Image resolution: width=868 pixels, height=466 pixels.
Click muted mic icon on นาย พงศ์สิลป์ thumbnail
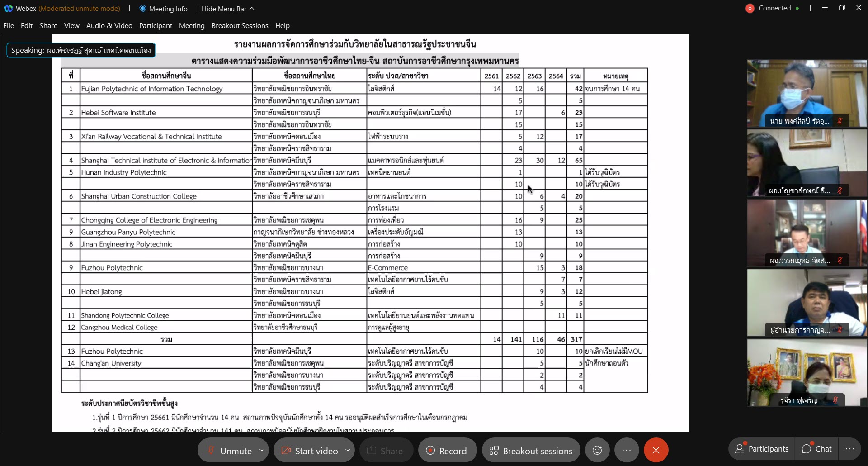click(840, 121)
